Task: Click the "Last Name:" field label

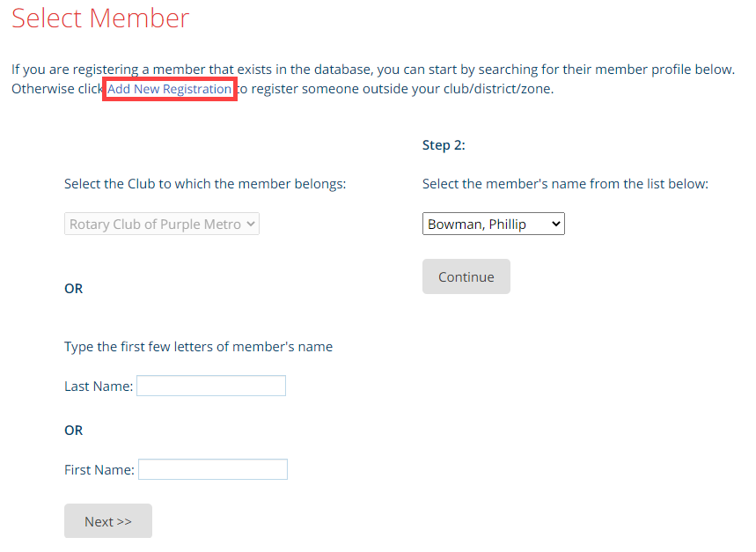Action: pyautogui.click(x=99, y=386)
